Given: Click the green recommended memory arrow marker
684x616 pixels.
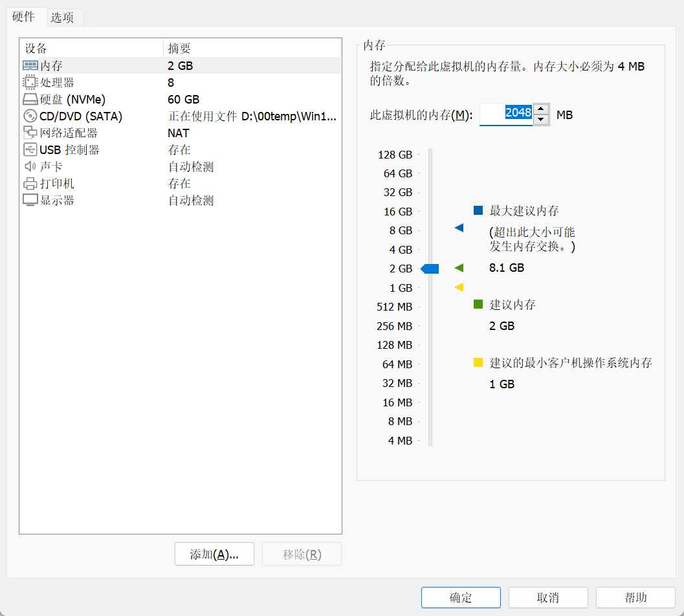Looking at the screenshot, I should (459, 268).
